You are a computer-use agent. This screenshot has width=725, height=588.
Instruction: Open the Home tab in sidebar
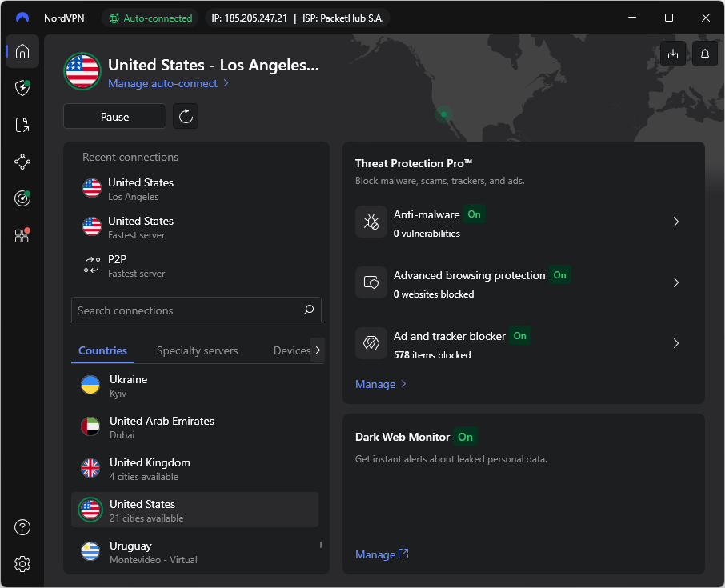(22, 51)
